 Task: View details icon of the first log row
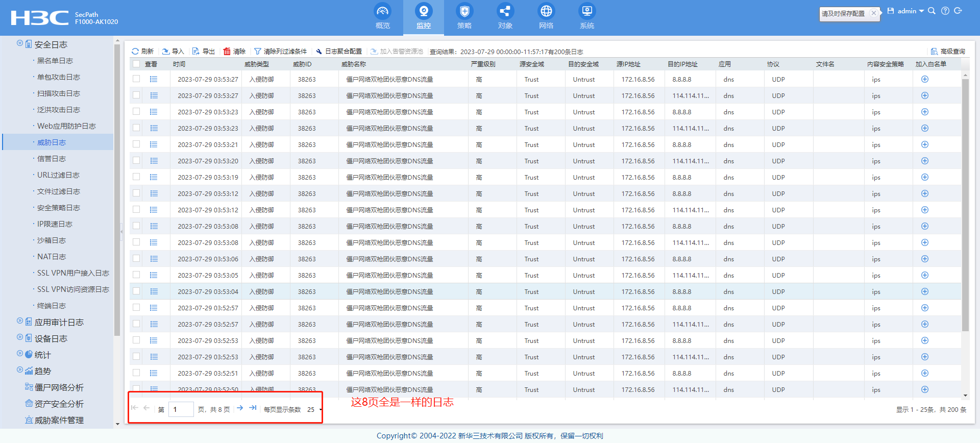tap(154, 79)
